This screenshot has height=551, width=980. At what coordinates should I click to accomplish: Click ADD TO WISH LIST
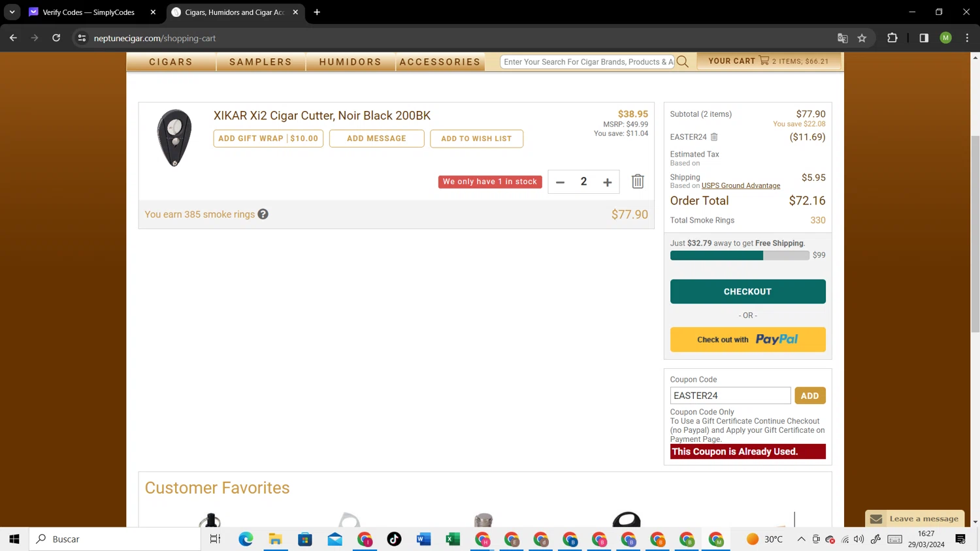476,138
